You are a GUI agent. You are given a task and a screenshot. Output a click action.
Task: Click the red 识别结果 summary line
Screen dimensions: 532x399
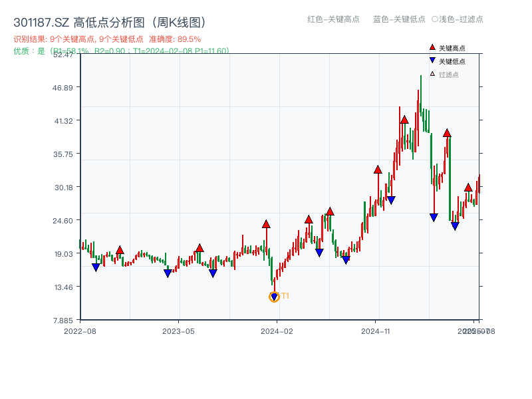tap(107, 39)
